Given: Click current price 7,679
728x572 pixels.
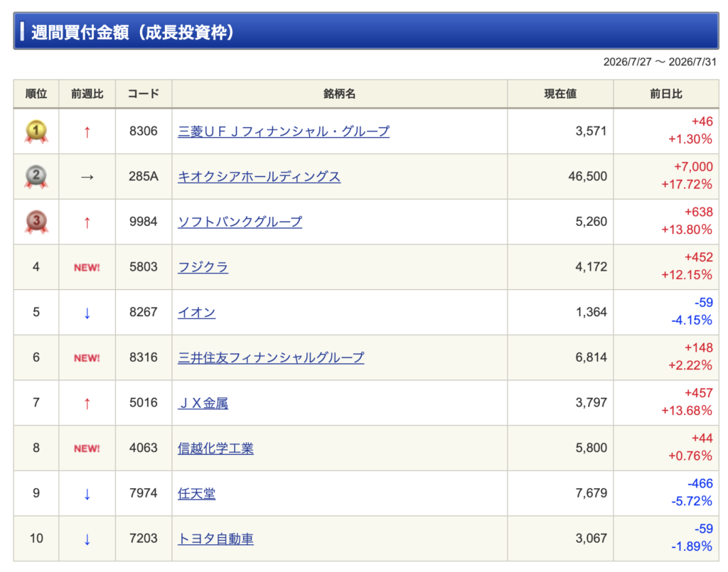Looking at the screenshot, I should click(591, 493).
